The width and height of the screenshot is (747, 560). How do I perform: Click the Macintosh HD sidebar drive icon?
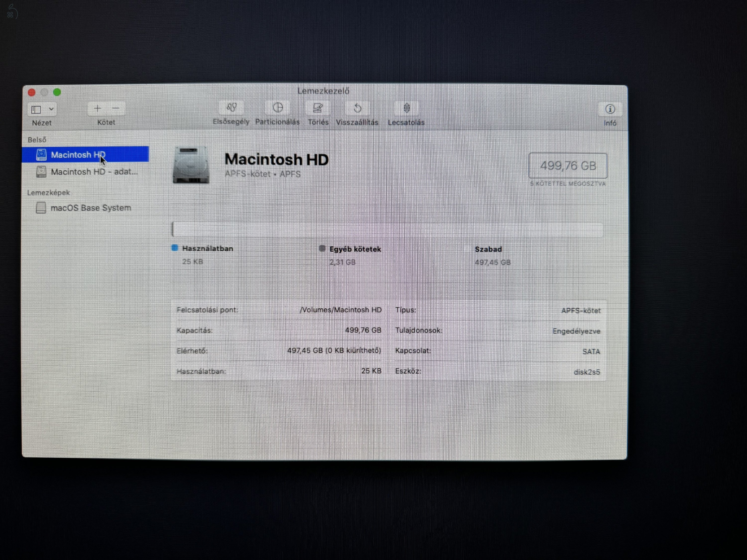(41, 155)
